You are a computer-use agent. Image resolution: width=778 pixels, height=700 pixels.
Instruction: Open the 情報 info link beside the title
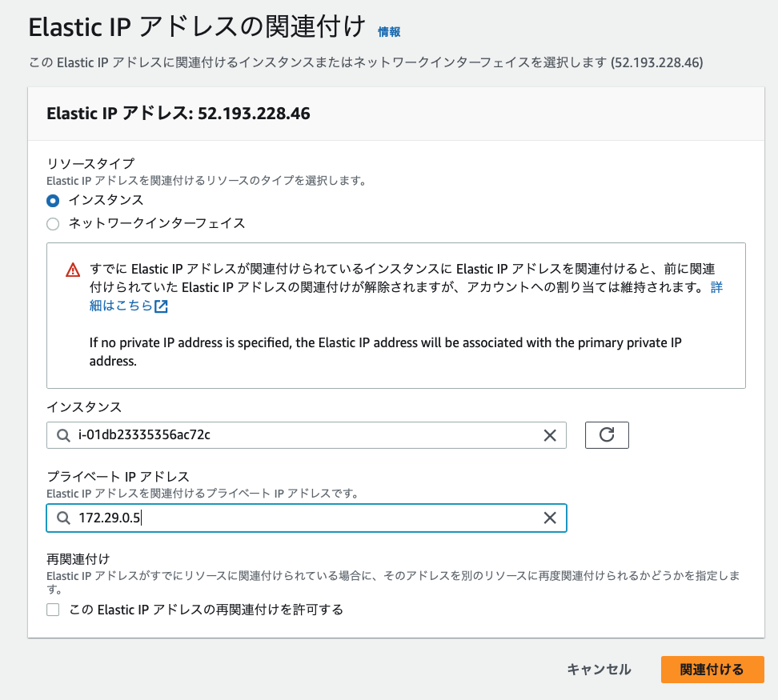[x=389, y=32]
